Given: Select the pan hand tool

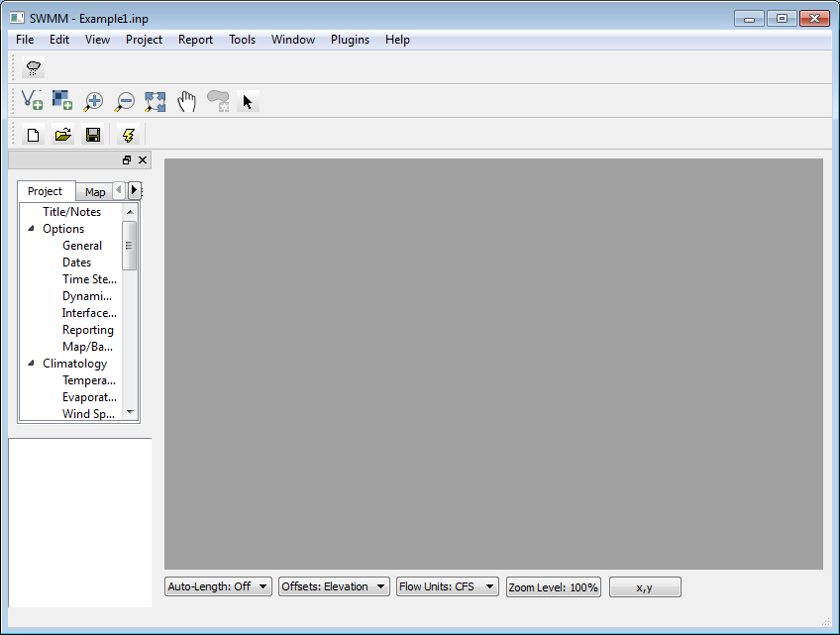Looking at the screenshot, I should point(186,101).
